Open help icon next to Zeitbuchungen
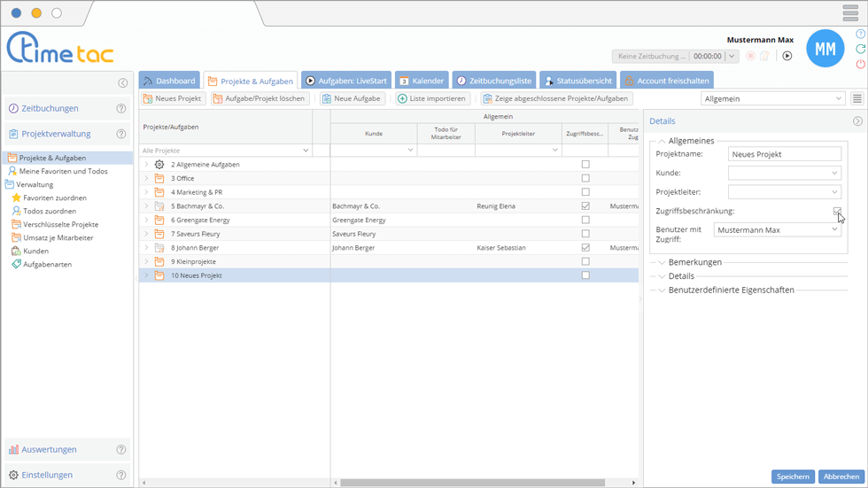This screenshot has height=488, width=868. [121, 109]
